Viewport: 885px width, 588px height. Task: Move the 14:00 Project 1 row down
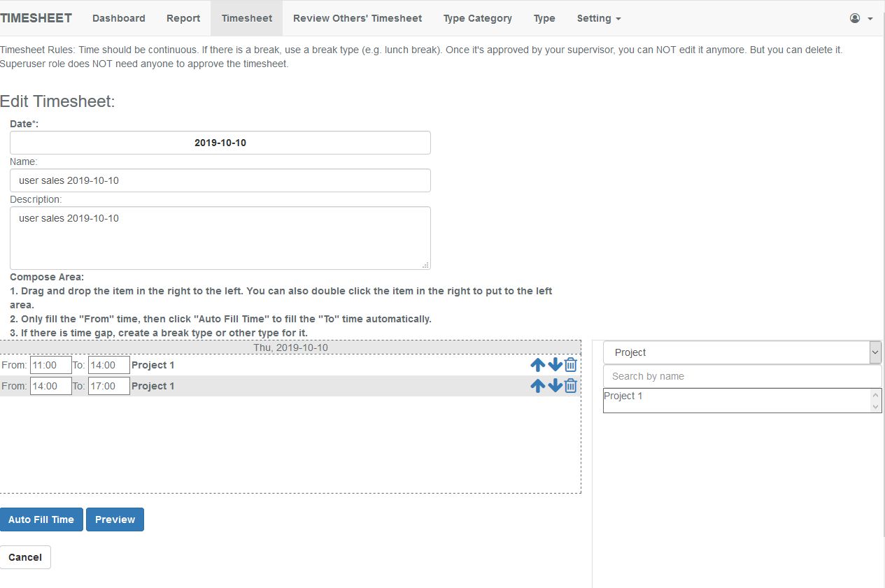tap(555, 385)
